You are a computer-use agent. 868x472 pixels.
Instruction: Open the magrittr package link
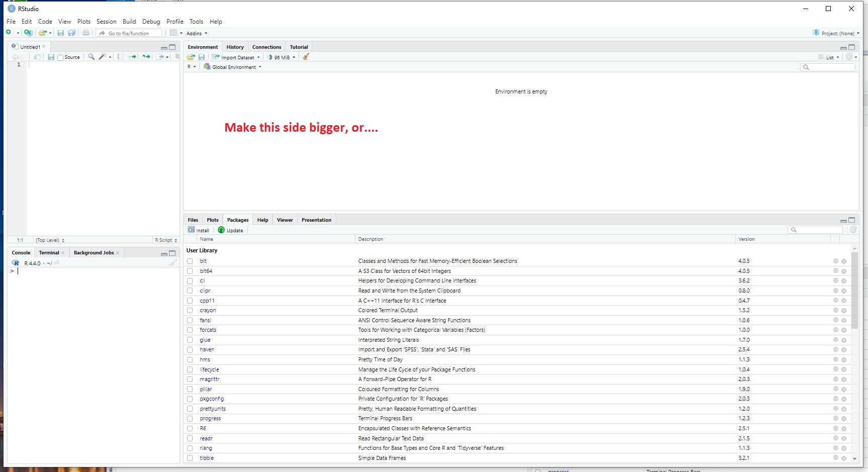click(x=210, y=379)
